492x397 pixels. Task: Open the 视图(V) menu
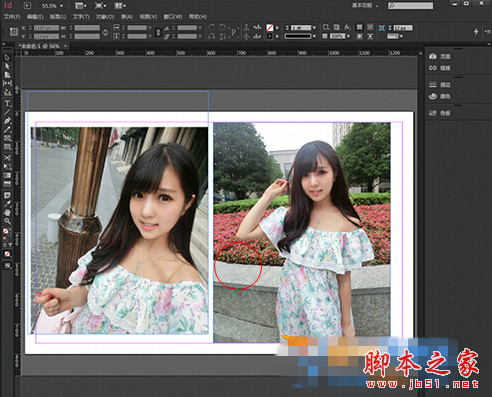point(148,16)
